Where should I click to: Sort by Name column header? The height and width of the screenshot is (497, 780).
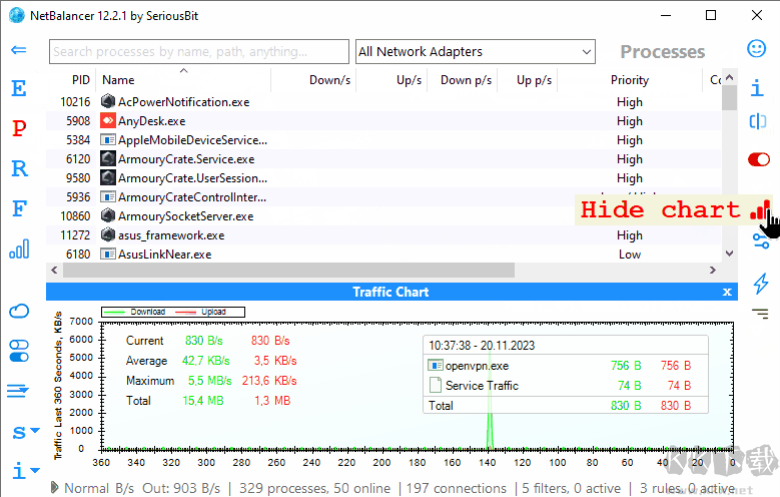tap(118, 80)
